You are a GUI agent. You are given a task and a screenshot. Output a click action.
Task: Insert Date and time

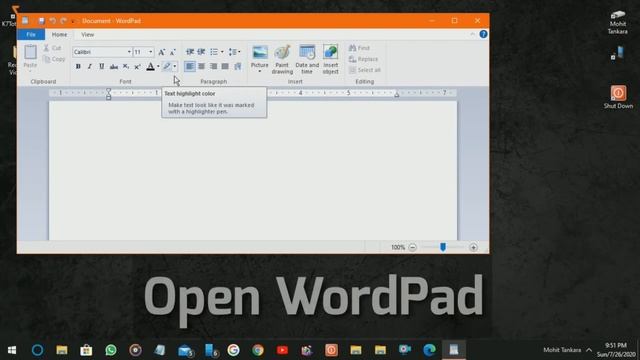click(307, 60)
